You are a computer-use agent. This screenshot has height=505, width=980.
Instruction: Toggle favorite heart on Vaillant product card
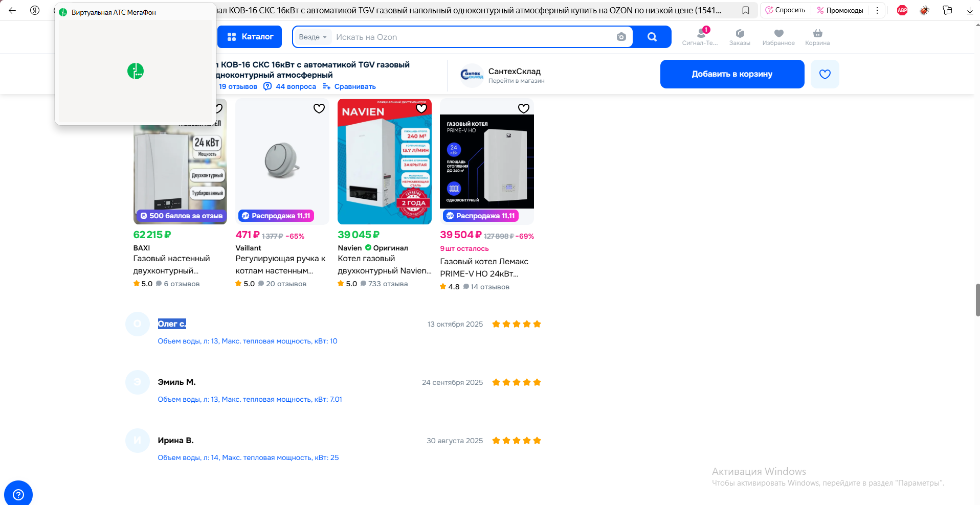click(x=319, y=108)
